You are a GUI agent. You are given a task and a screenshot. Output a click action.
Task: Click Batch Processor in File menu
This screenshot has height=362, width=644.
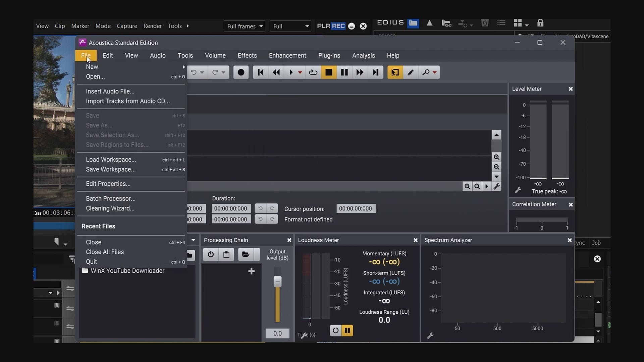coord(111,198)
